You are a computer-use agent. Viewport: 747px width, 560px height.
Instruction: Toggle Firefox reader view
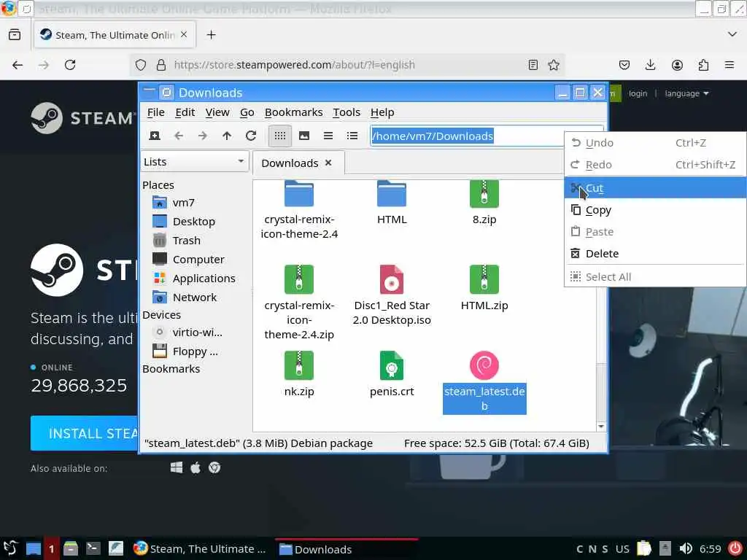pyautogui.click(x=533, y=65)
